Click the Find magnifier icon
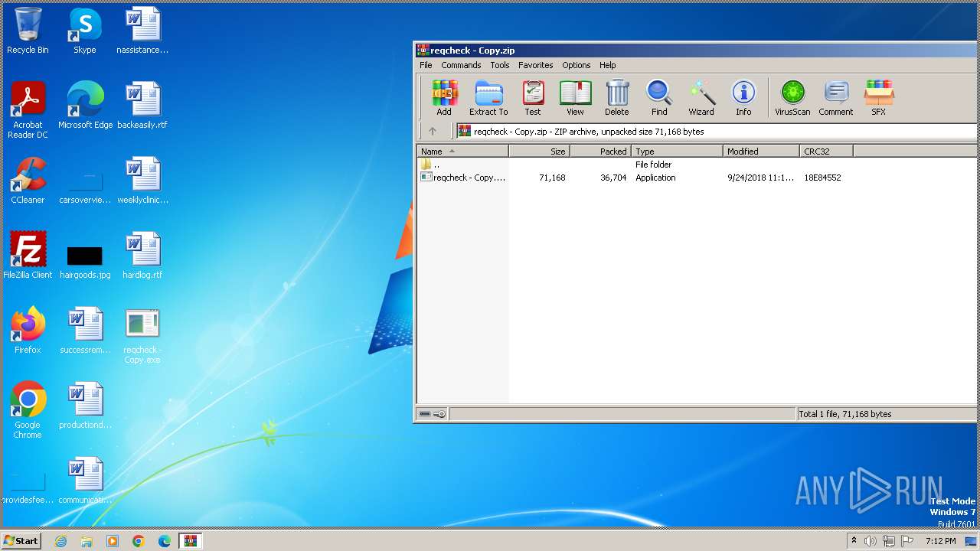The width and height of the screenshot is (980, 551). (x=659, y=98)
